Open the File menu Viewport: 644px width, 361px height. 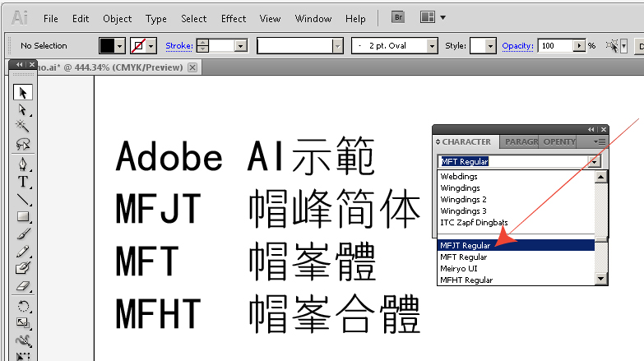coord(50,19)
